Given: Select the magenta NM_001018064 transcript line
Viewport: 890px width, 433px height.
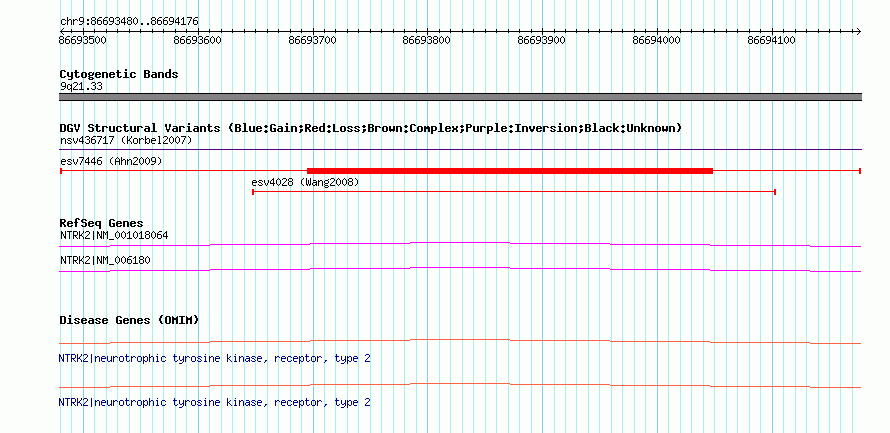Looking at the screenshot, I should [460, 244].
